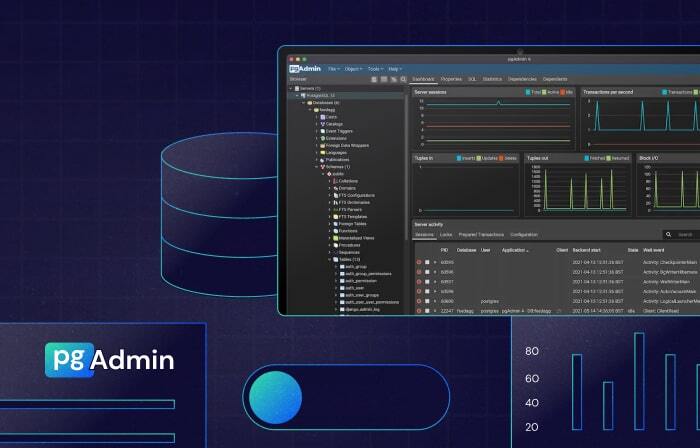Click the Languages node icon
The image size is (700, 448).
[x=322, y=153]
